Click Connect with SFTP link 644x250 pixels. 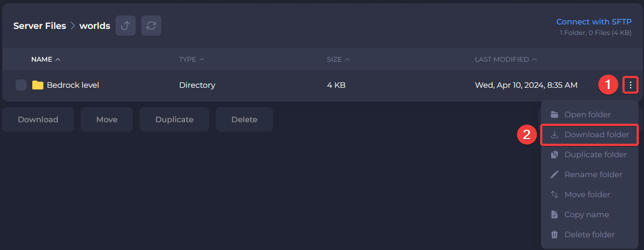tap(593, 22)
